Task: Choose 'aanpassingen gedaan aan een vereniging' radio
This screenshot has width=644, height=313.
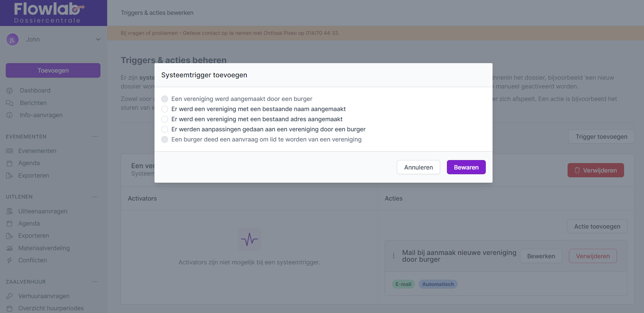Action: click(x=165, y=129)
